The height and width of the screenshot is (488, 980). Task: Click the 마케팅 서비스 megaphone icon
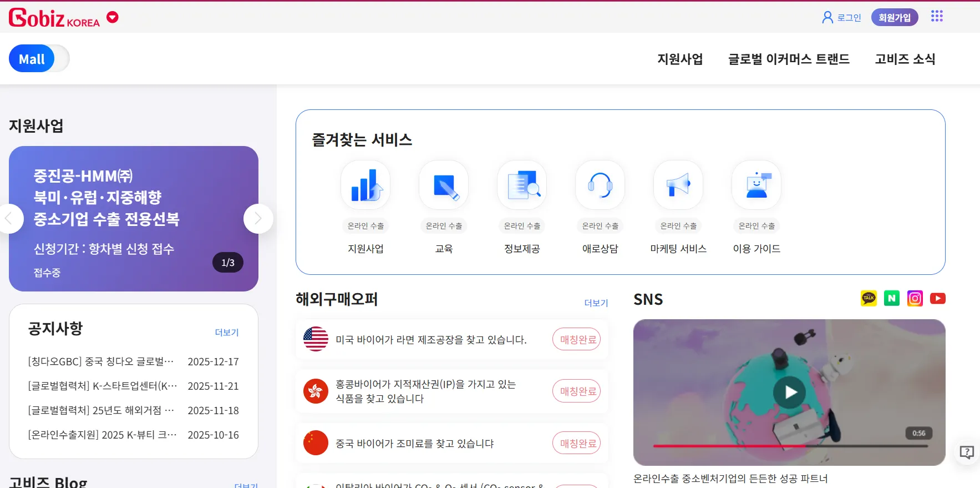678,185
